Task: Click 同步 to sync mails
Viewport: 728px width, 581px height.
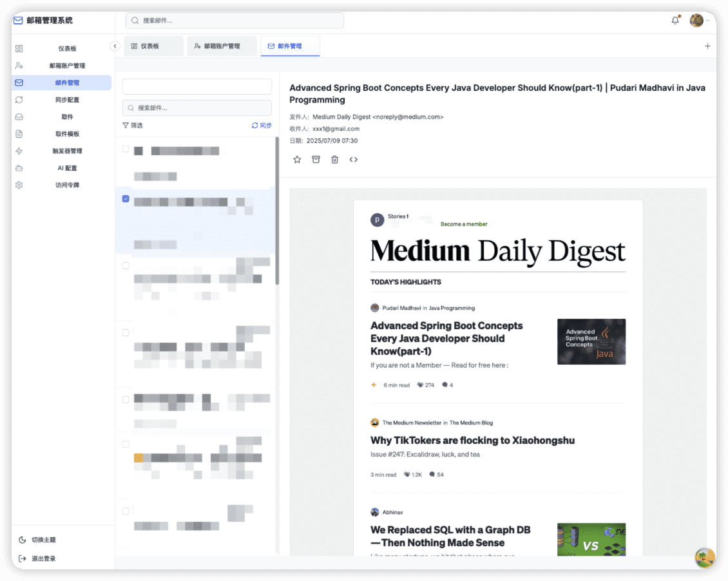Action: click(262, 126)
